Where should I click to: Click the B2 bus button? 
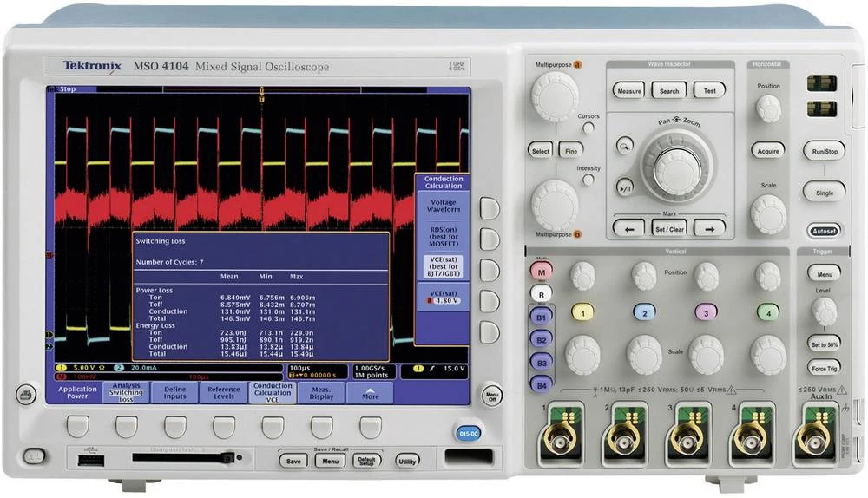click(542, 340)
